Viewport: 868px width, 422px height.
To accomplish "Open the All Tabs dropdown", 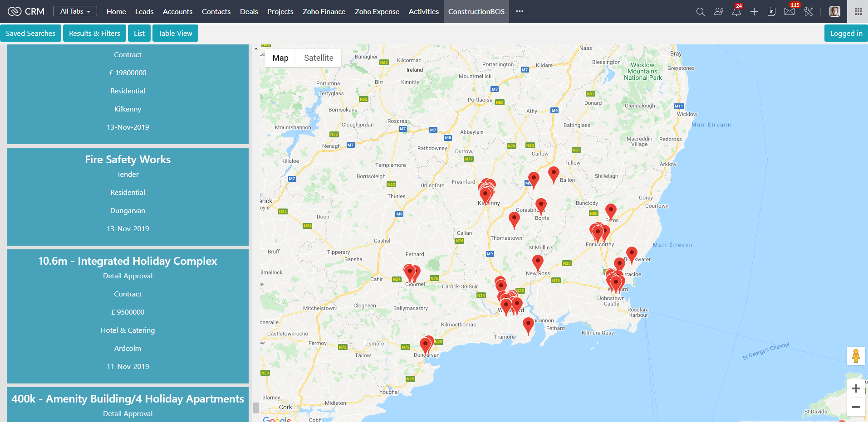I will click(x=75, y=11).
